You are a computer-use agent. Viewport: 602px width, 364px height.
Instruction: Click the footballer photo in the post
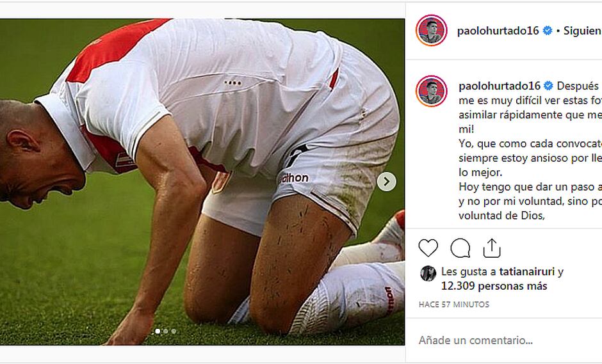pyautogui.click(x=202, y=182)
